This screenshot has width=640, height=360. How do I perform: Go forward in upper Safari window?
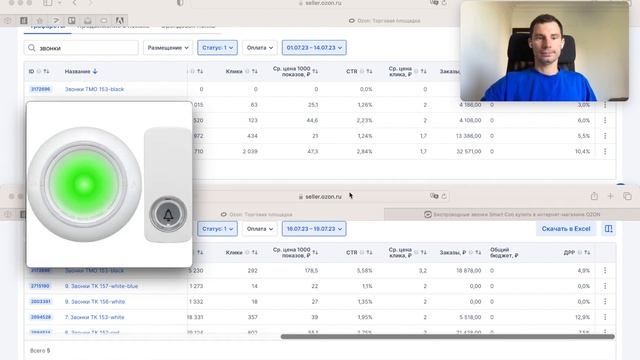click(90, 3)
